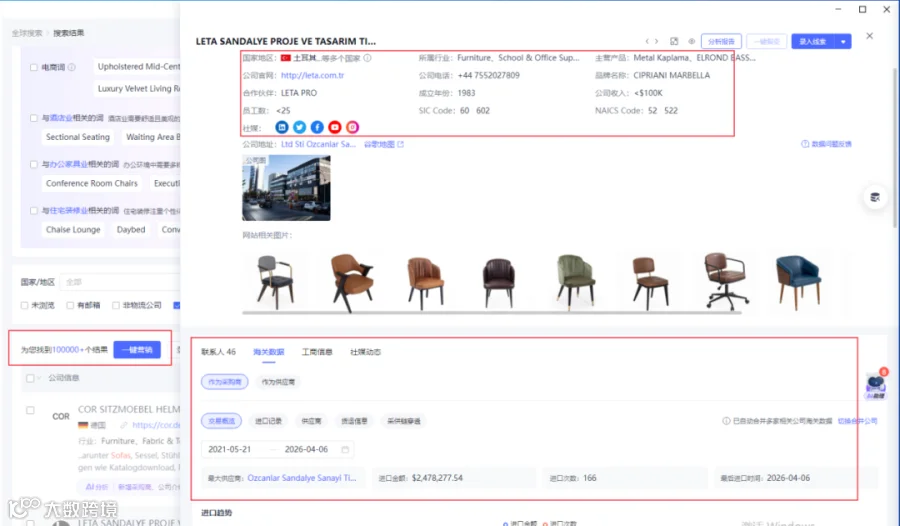Toggle the 电商词 checkbox
The image size is (900, 526).
34,67
